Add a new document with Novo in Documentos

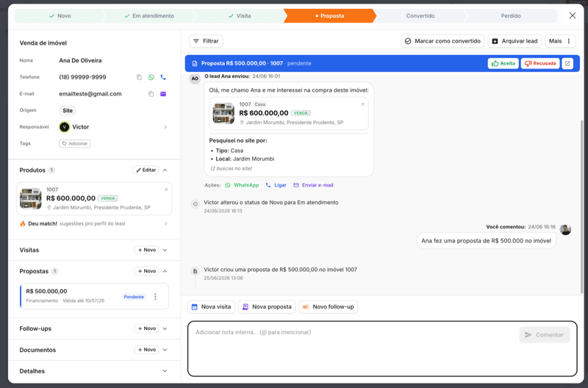146,350
